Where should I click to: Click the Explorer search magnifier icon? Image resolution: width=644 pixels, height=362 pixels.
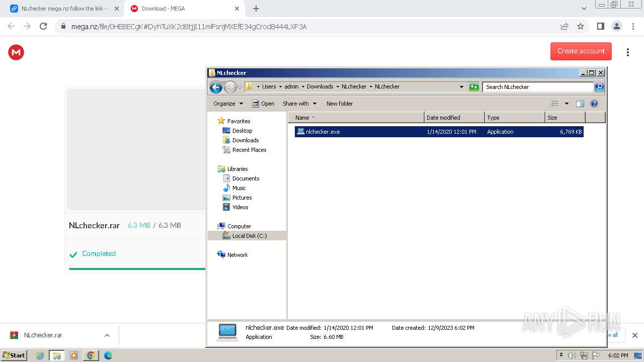coord(599,87)
